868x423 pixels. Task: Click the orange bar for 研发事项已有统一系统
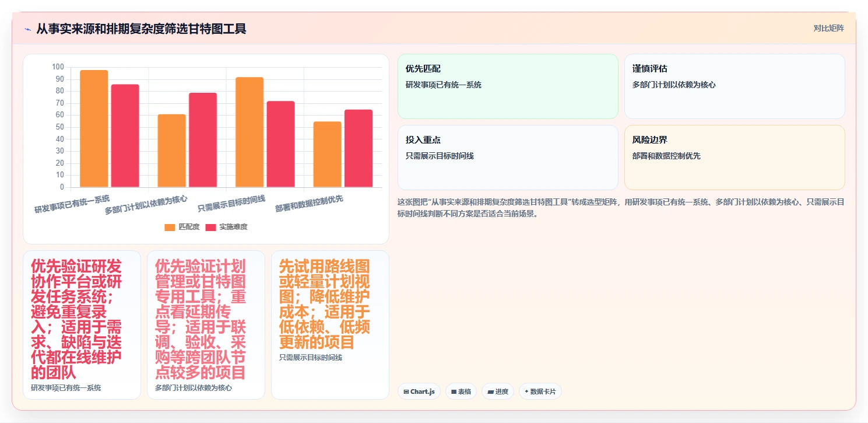point(94,128)
